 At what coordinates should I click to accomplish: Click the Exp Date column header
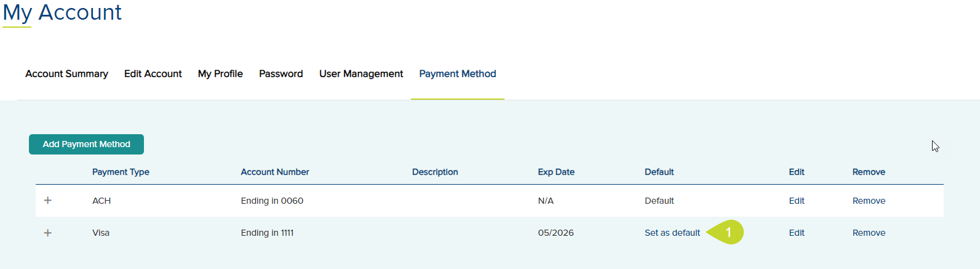click(x=556, y=172)
